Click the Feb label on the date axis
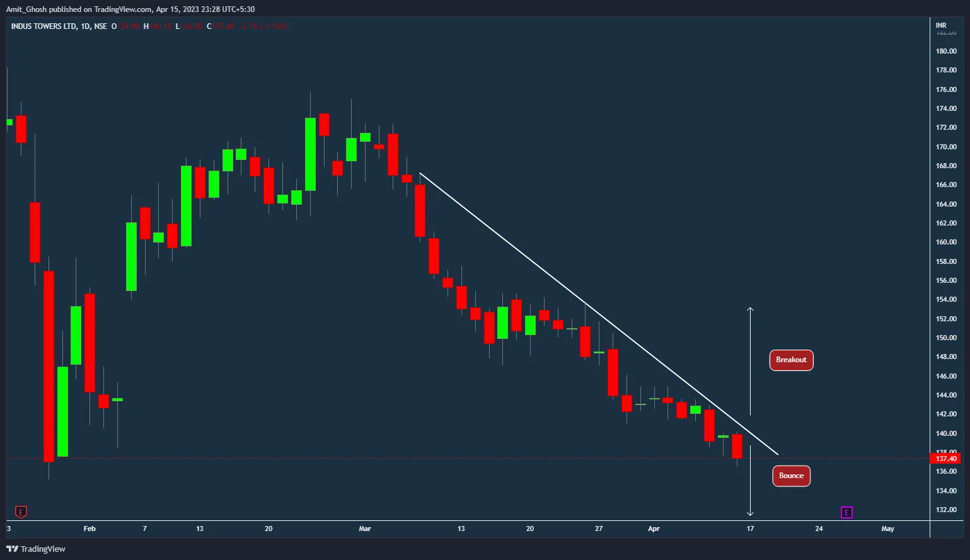Image resolution: width=970 pixels, height=560 pixels. 89,529
